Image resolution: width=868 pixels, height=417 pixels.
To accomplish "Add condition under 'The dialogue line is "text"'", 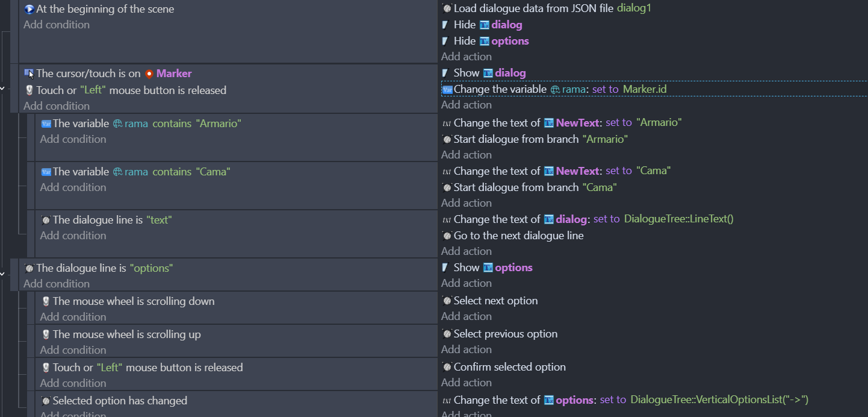I will click(x=73, y=236).
